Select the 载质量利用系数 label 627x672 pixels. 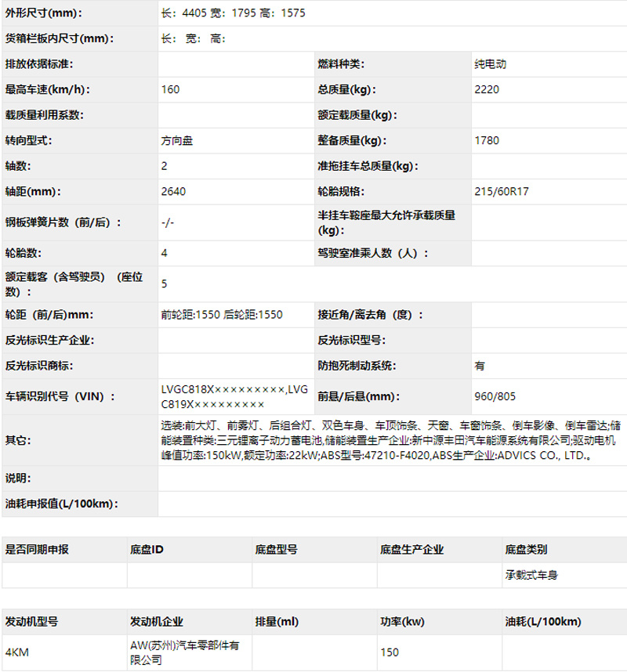click(44, 115)
